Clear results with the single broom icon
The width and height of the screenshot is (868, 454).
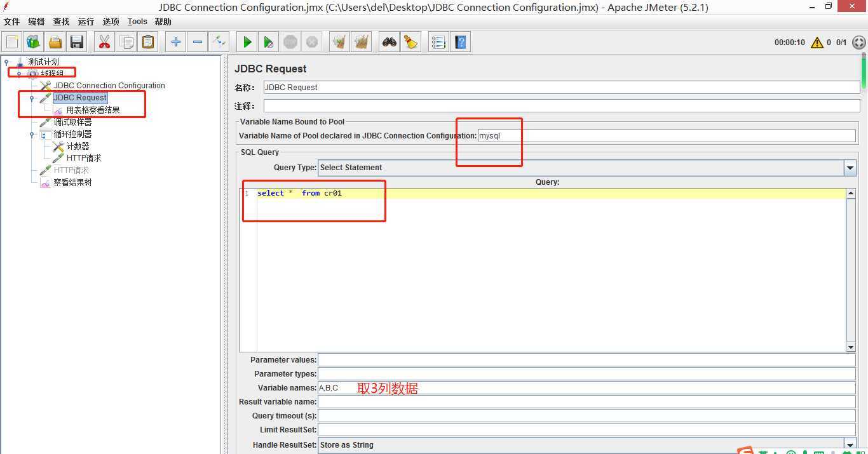(339, 42)
